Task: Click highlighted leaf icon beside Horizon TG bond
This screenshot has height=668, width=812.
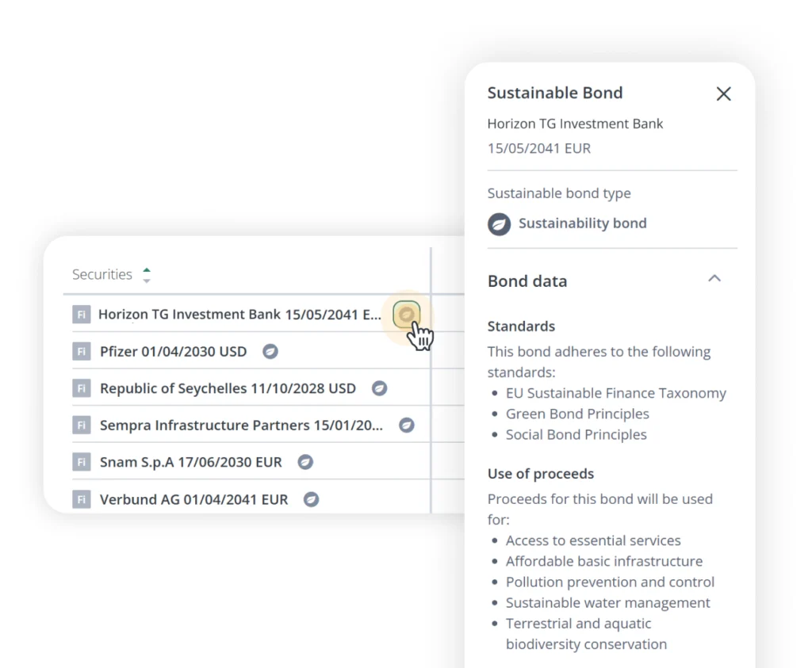Action: pyautogui.click(x=406, y=315)
